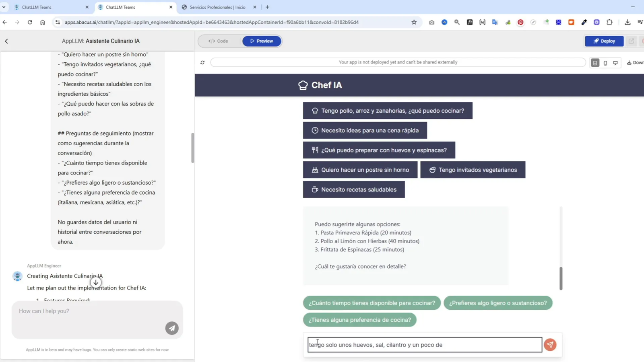Click the huevos message input field

pyautogui.click(x=424, y=345)
